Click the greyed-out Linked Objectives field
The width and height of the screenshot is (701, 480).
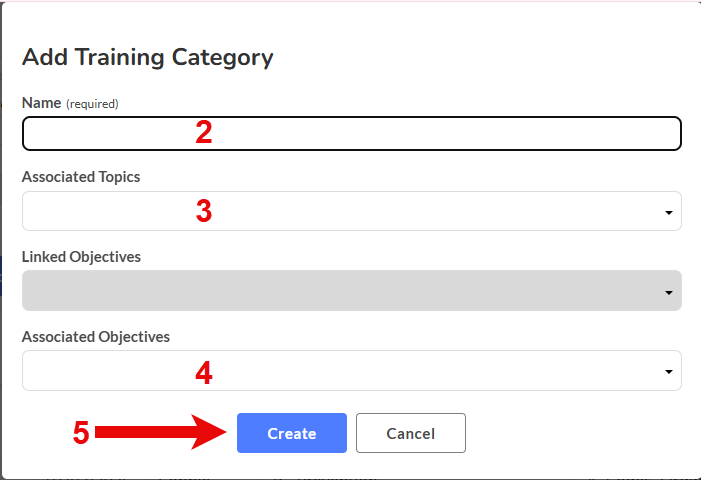point(351,291)
